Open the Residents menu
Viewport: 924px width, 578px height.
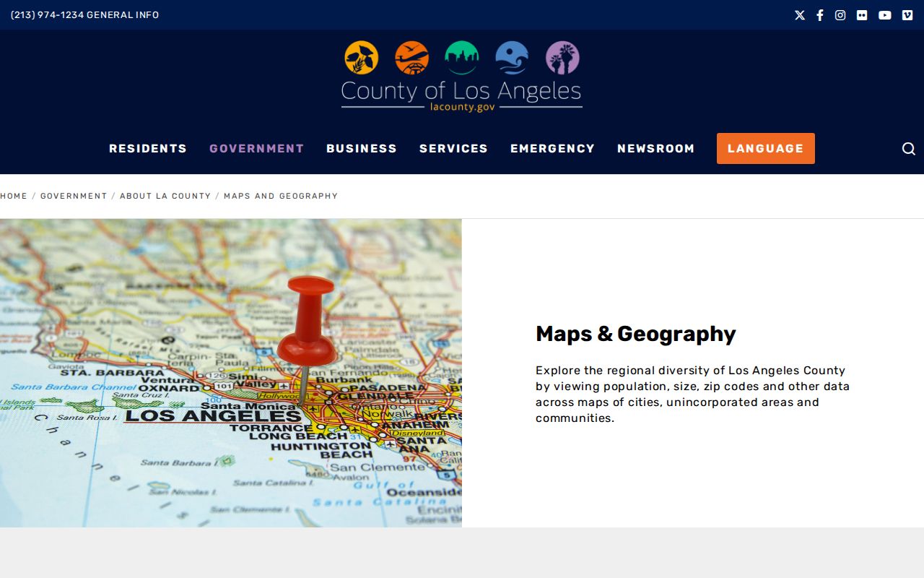pyautogui.click(x=148, y=148)
